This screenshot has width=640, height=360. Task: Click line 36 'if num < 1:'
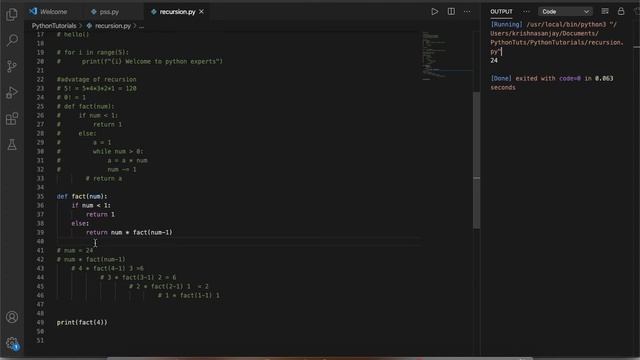click(91, 205)
